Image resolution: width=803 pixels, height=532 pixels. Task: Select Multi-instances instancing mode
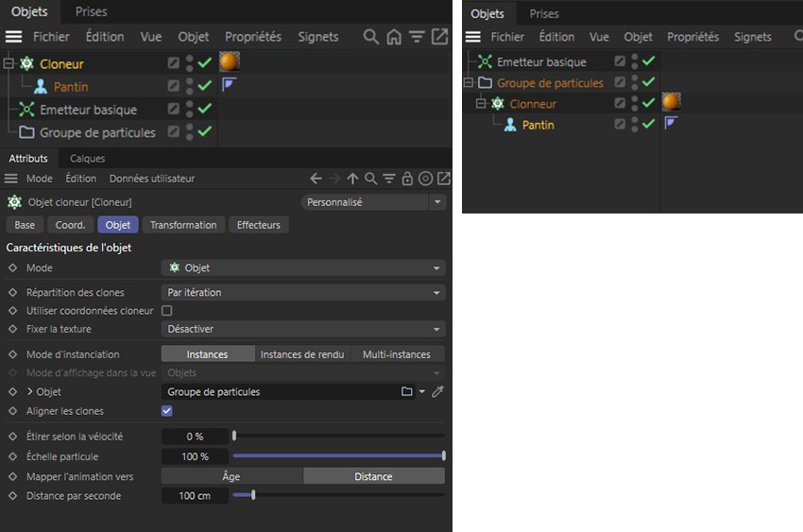point(397,354)
